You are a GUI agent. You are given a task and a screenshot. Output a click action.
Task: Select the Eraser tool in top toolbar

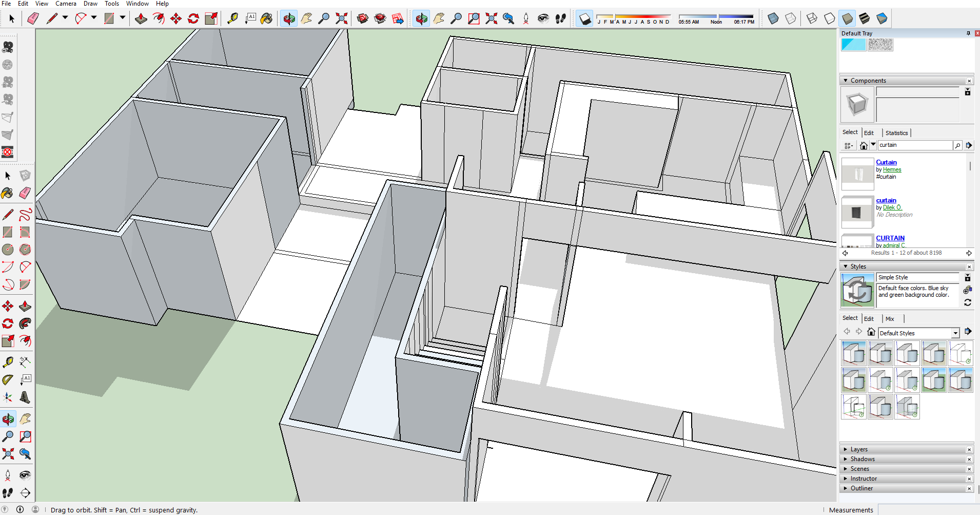tap(33, 19)
